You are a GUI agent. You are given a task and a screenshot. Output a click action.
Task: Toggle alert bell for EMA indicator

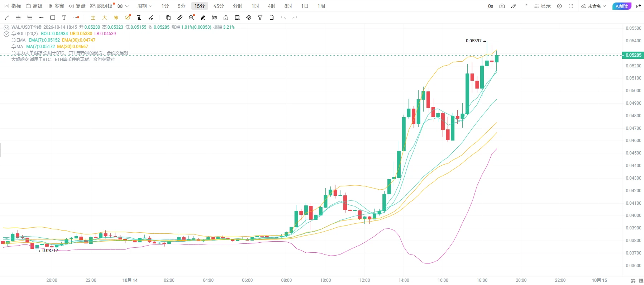(x=14, y=40)
